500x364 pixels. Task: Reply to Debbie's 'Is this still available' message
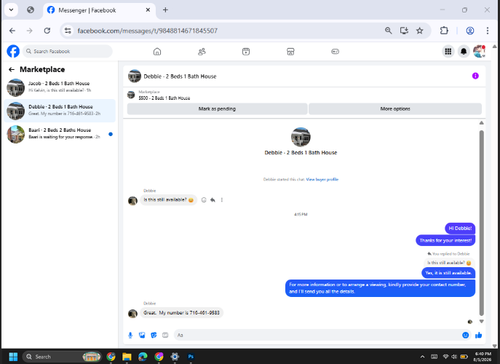point(213,200)
